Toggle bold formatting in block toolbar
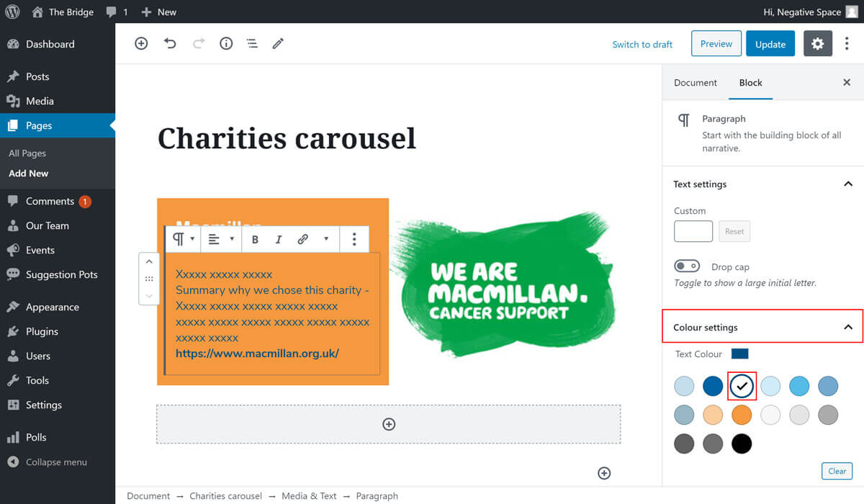The height and width of the screenshot is (504, 864). tap(255, 240)
